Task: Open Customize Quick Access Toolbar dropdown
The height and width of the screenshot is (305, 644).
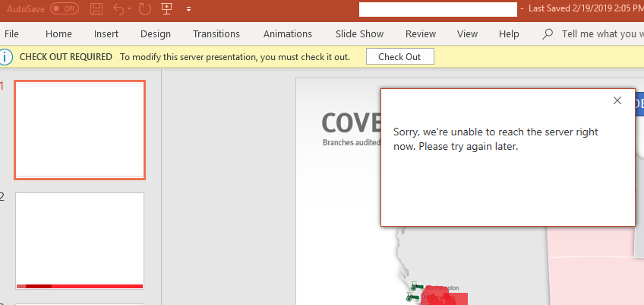Action: (188, 9)
